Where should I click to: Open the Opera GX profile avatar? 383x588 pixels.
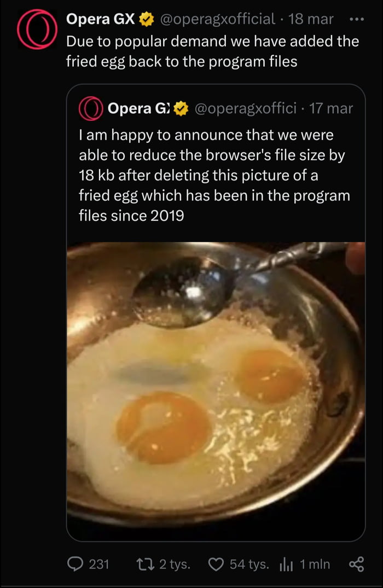(x=37, y=28)
